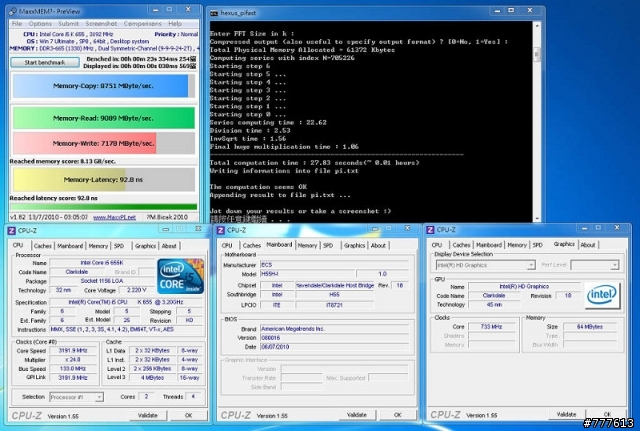Switch to Caches tab in left CPU-Z window
Image resolution: width=640 pixels, height=431 pixels.
point(42,246)
